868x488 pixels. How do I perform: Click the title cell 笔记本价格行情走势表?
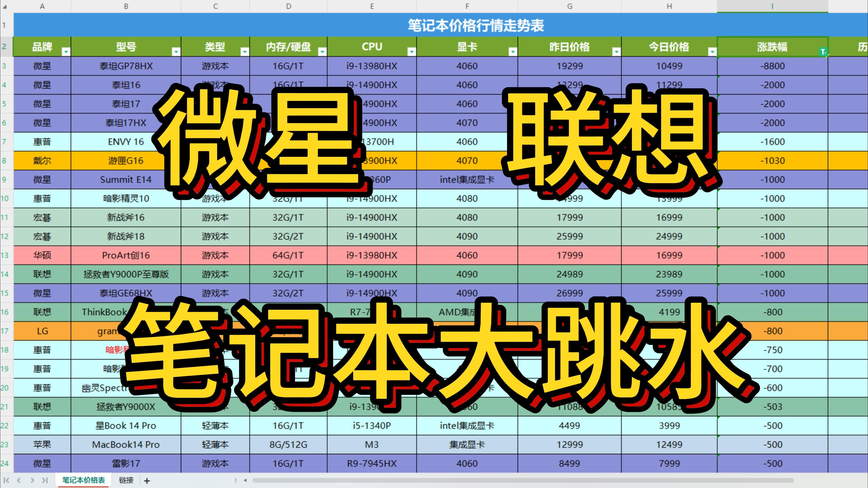coord(476,25)
